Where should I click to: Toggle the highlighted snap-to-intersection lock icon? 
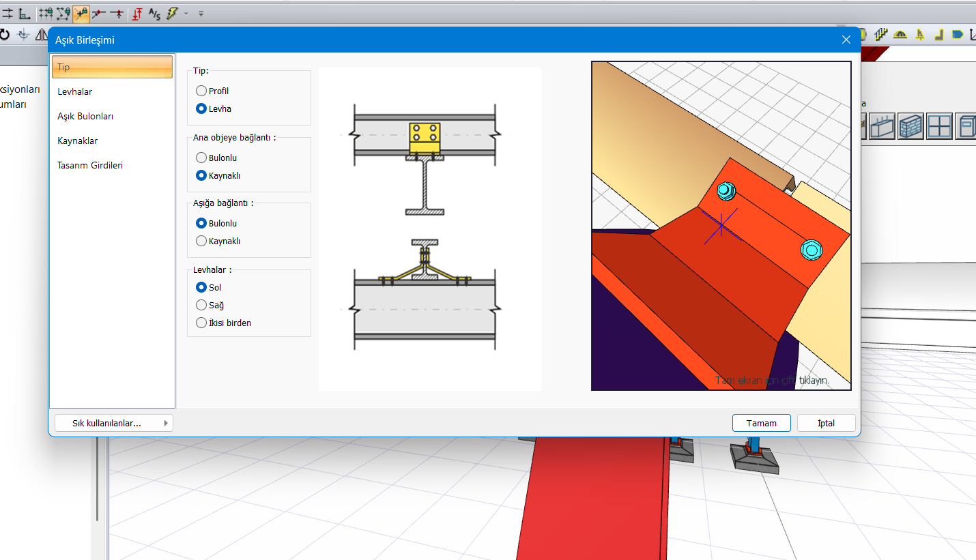point(81,13)
